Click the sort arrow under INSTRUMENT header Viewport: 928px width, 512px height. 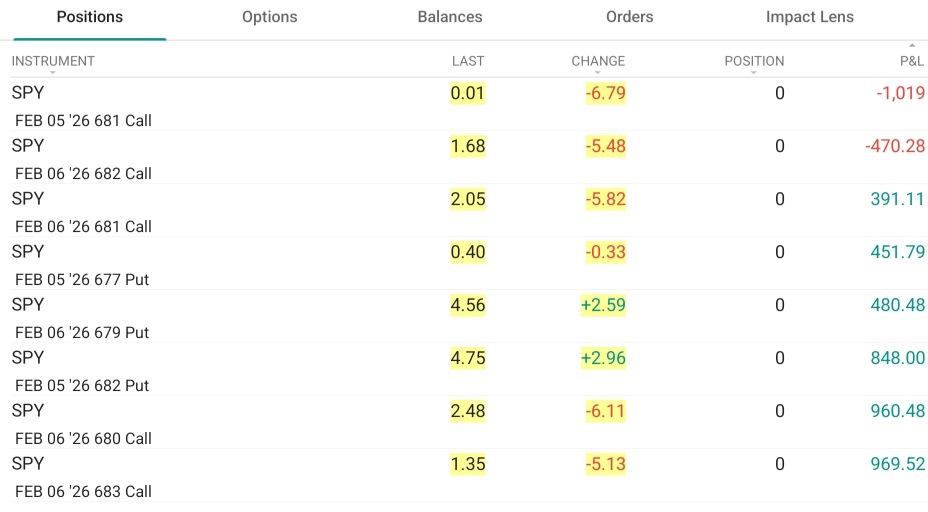click(x=53, y=73)
